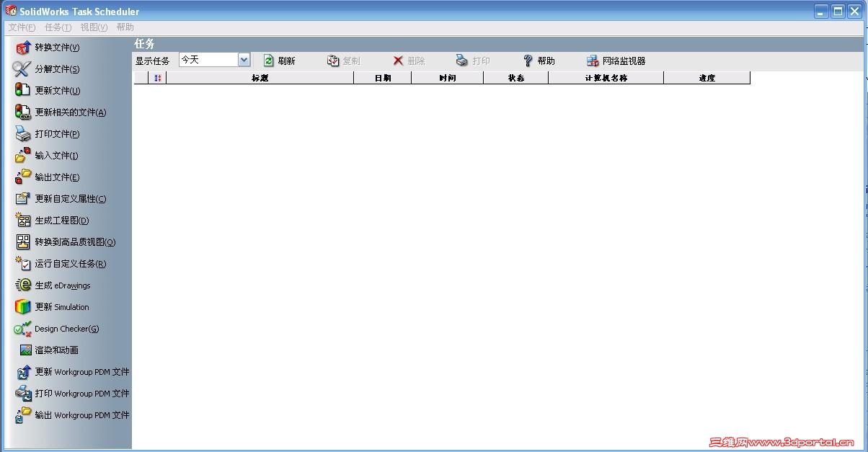868x452 pixels.
Task: Click the 输出 Workgroup PDM 文件 icon
Action: click(x=23, y=415)
